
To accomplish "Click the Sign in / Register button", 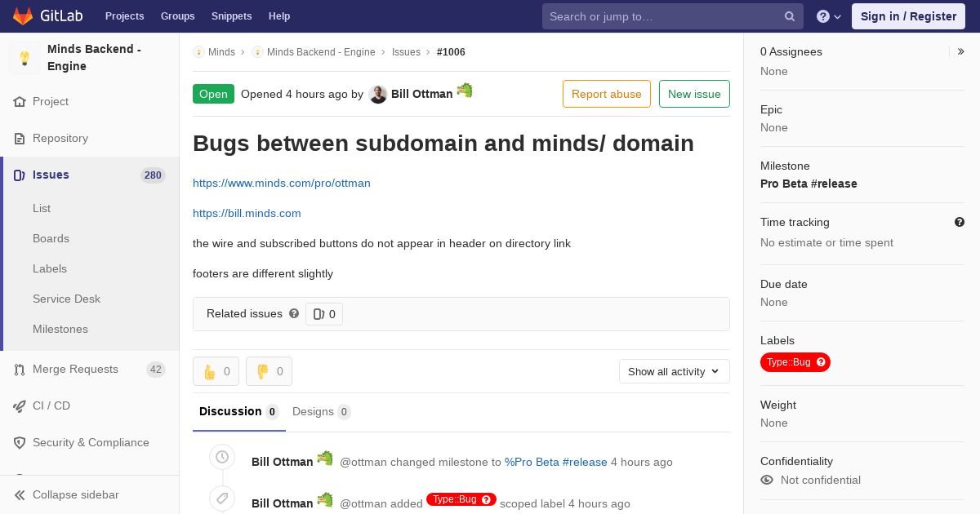I will (x=908, y=16).
